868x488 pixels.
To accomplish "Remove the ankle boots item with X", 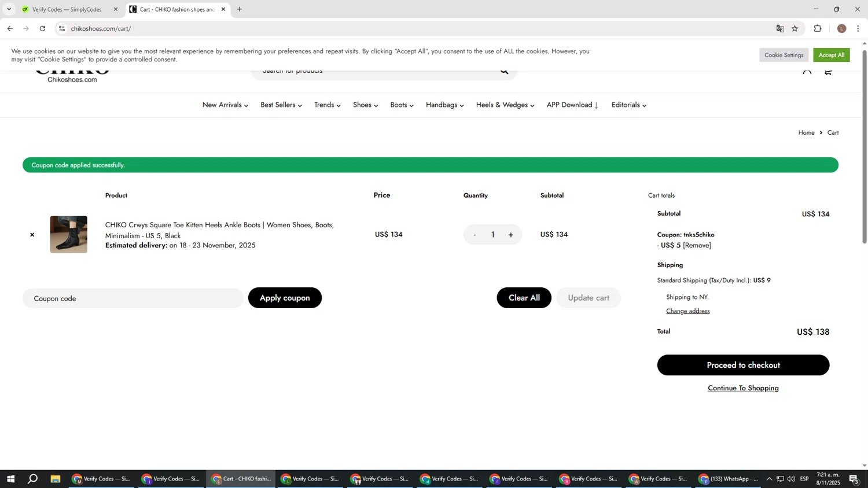I will coord(32,235).
